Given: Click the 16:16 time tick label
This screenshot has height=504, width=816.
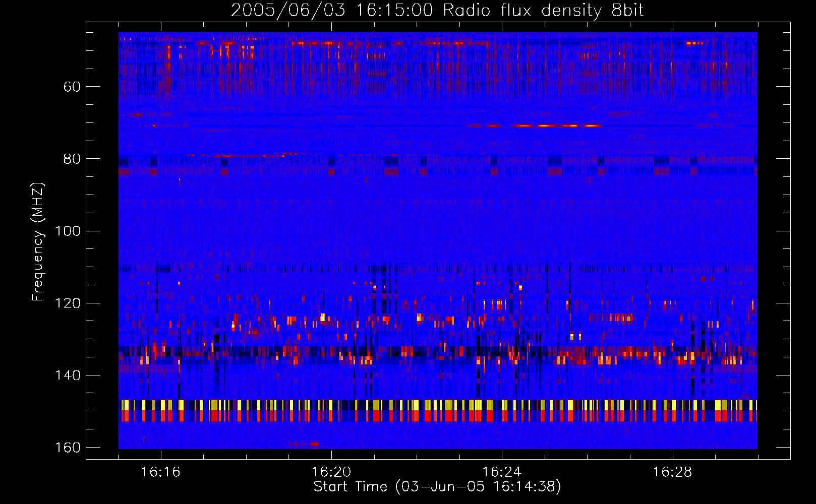Looking at the screenshot, I should click(x=161, y=472).
